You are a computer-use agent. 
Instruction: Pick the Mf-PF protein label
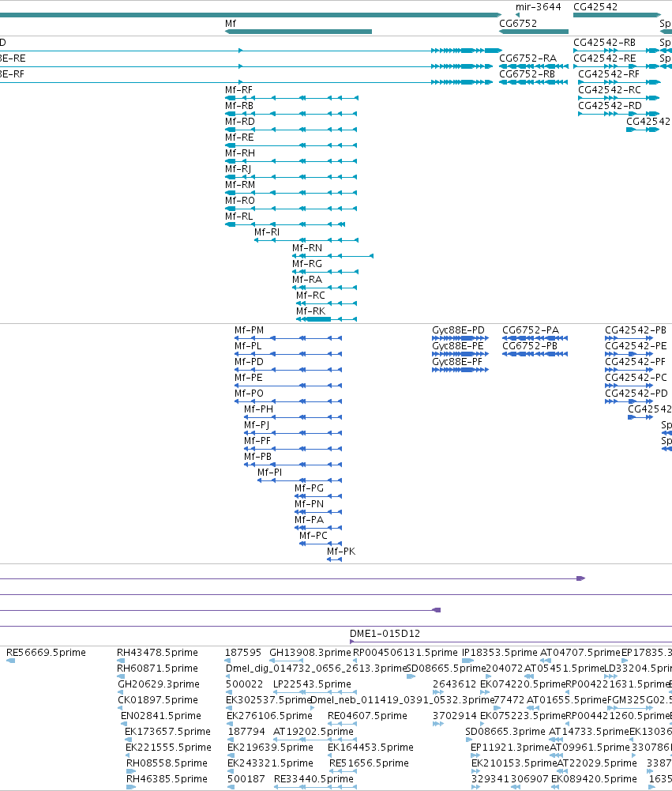tap(257, 441)
